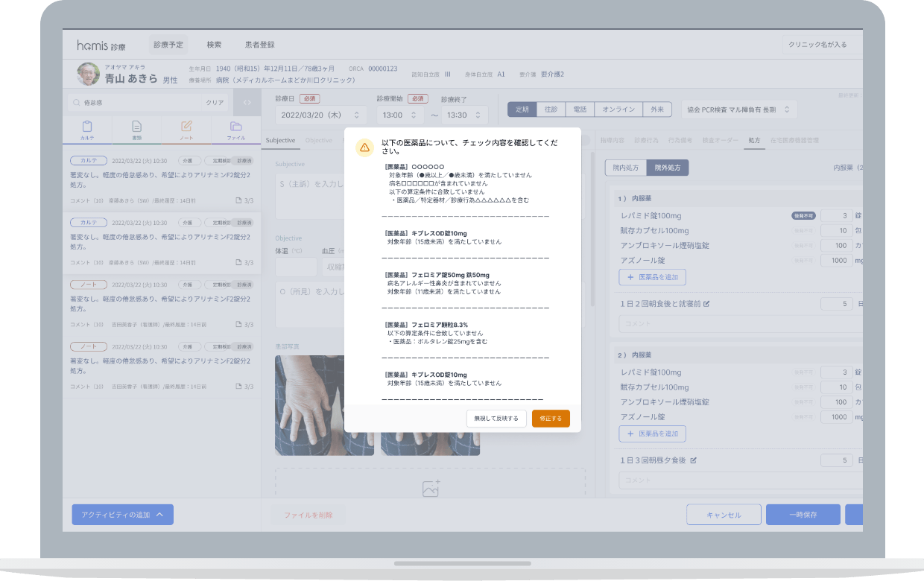Click the left hand photo thumbnail
This screenshot has width=924, height=581.
309,405
